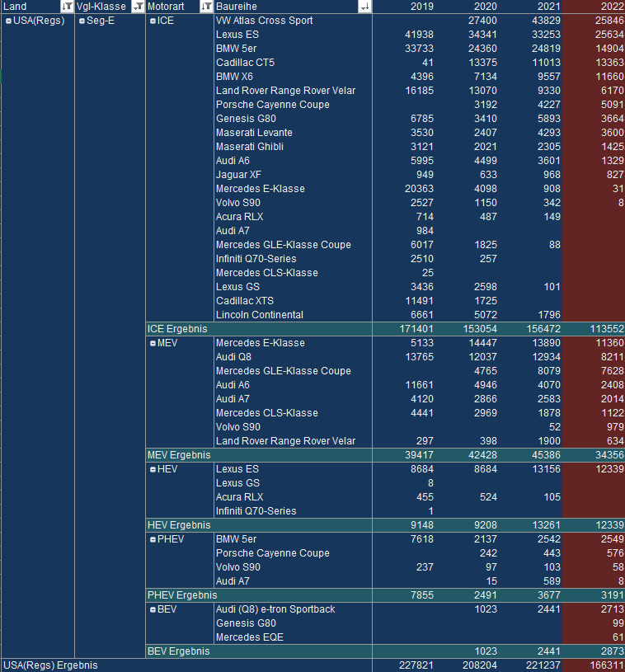Screen dimensions: 625x672
Task: Select MEV subtotal value 42428
Action: pos(482,455)
